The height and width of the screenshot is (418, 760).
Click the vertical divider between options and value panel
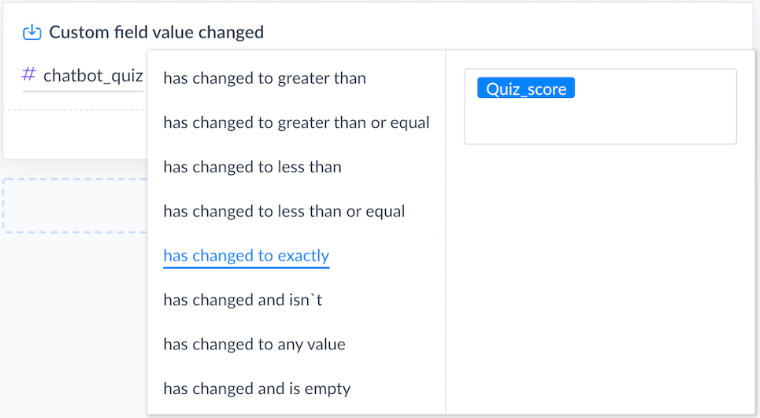446,233
